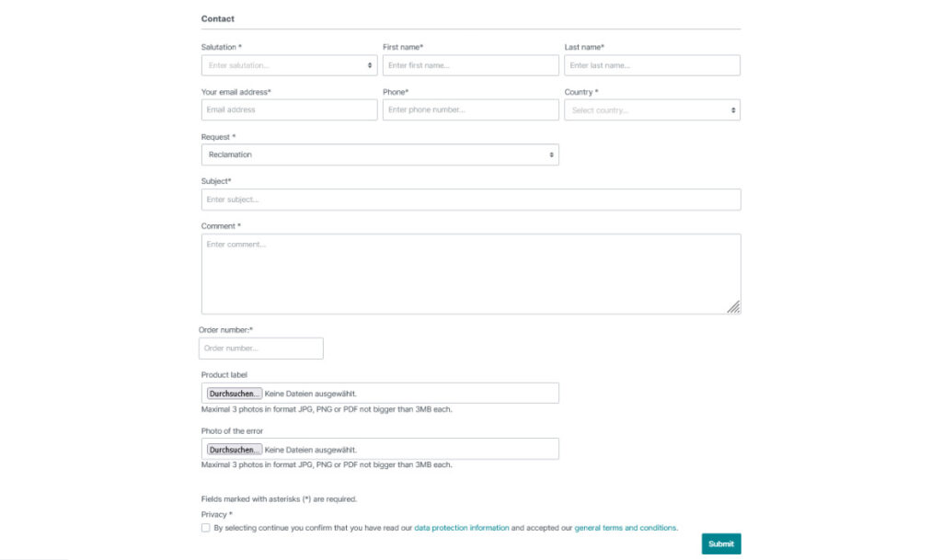Image resolution: width=942 pixels, height=560 pixels.
Task: Click inside the Comment text area
Action: click(471, 274)
